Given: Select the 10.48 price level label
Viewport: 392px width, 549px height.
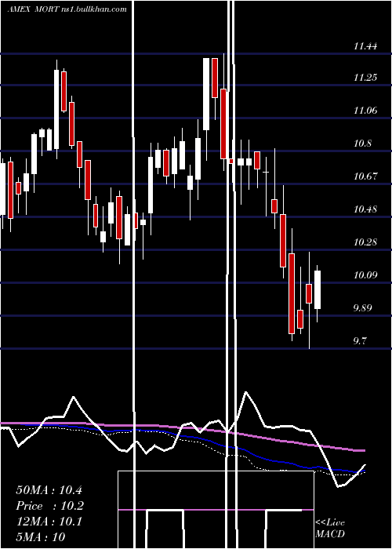Looking at the screenshot, I should tap(365, 209).
